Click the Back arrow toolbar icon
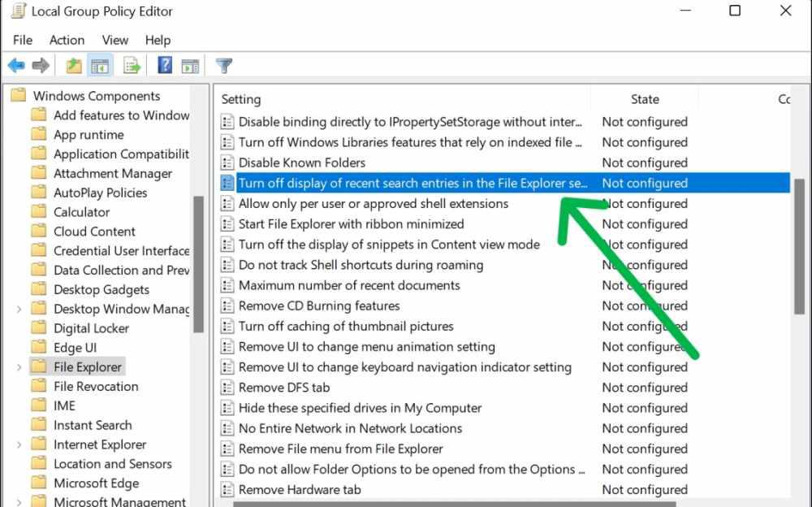 click(x=16, y=66)
